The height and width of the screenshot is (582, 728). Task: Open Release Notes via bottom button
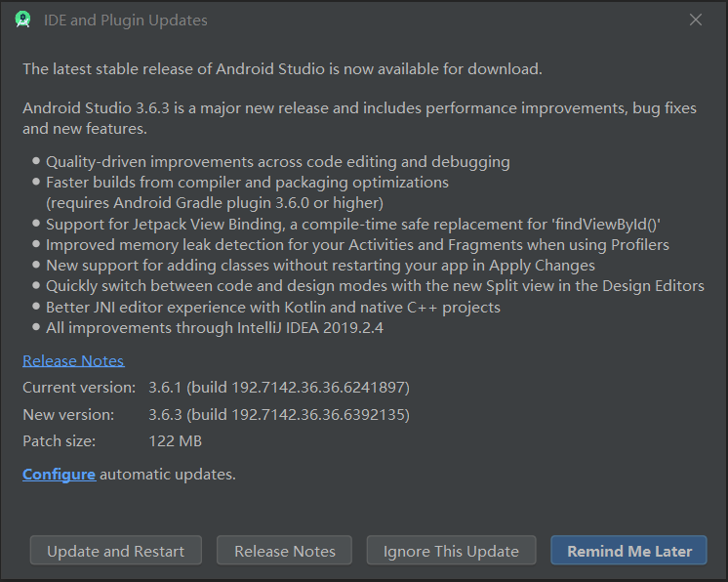pos(284,551)
